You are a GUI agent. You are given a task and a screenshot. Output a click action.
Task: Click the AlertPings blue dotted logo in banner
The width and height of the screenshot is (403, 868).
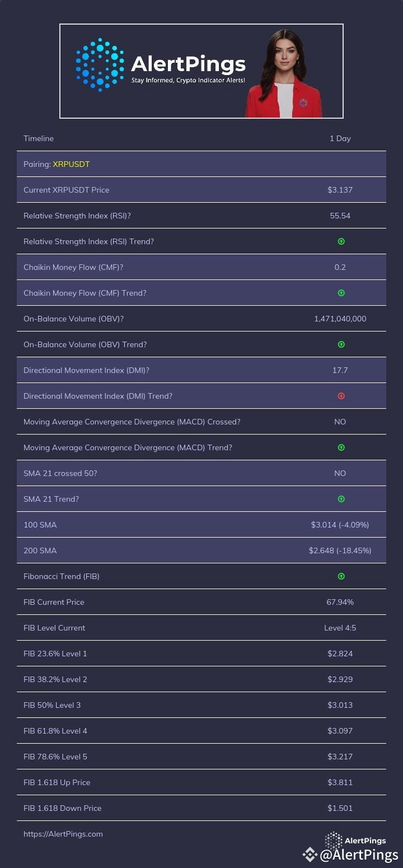[100, 65]
